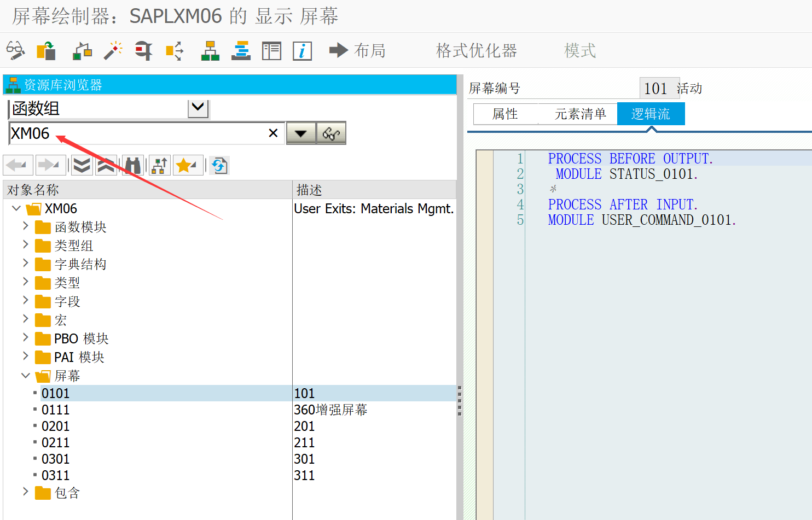Click the superordinate object list icon
This screenshot has height=520, width=812.
[159, 165]
